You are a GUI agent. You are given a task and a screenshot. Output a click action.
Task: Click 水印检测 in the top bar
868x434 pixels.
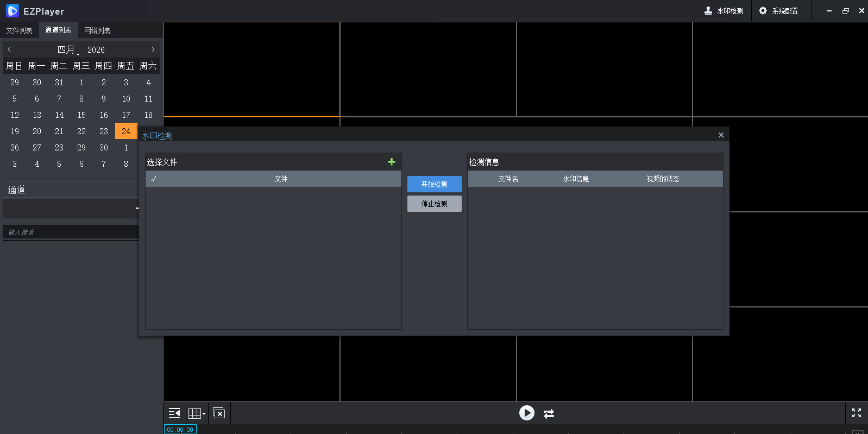(x=724, y=11)
